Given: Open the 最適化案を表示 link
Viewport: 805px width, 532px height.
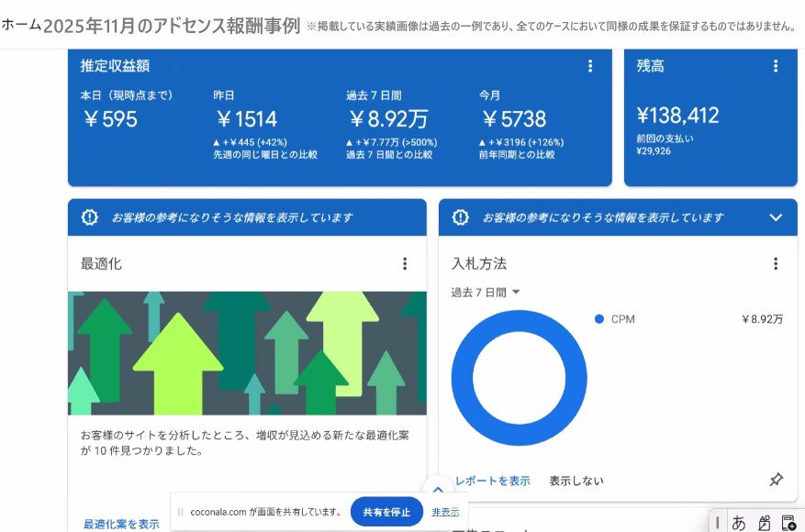Looking at the screenshot, I should [121, 524].
